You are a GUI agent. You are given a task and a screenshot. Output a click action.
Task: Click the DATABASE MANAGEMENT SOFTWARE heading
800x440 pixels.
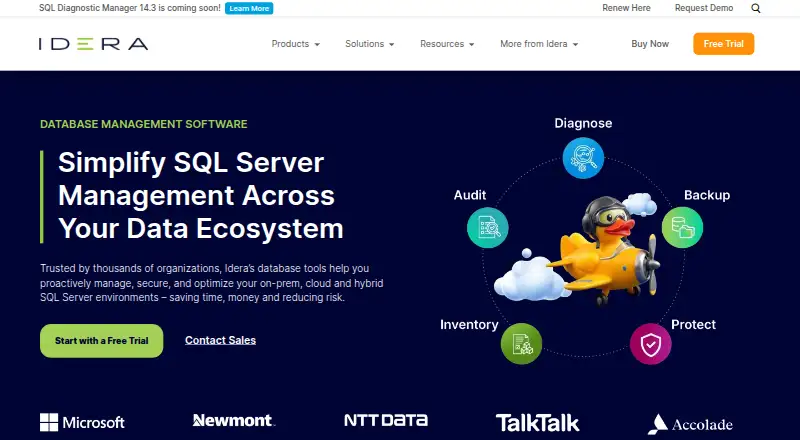pos(144,124)
